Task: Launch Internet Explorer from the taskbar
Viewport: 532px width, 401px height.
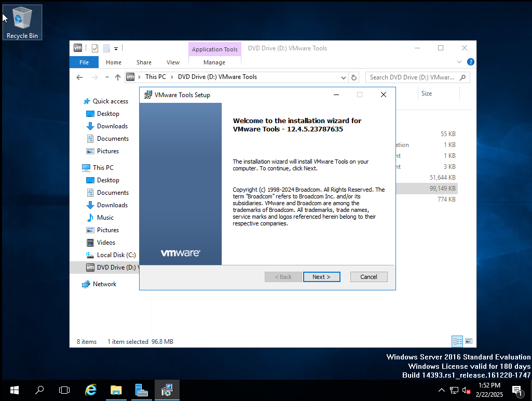Action: click(x=91, y=391)
